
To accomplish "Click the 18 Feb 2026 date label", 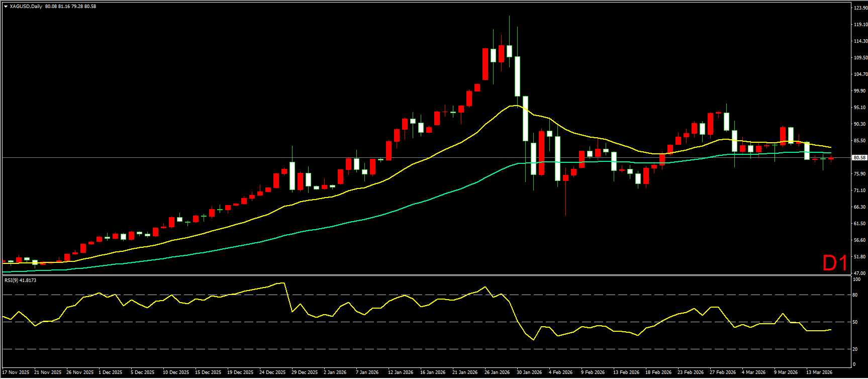I will point(658,372).
